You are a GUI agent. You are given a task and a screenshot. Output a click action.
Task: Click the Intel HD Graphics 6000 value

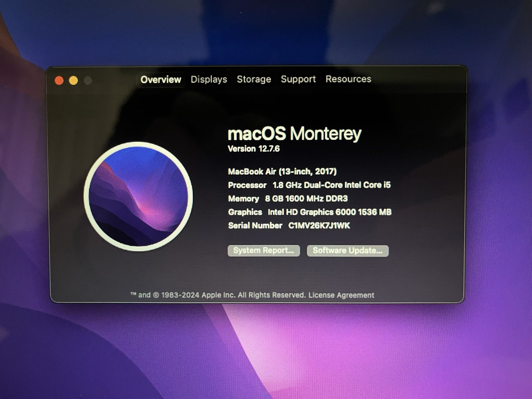[x=329, y=212]
